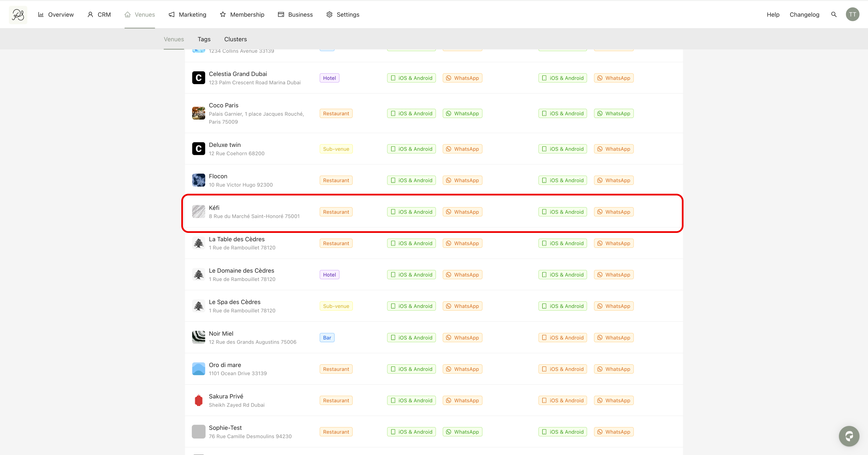Open the search magnifier icon

(x=834, y=14)
